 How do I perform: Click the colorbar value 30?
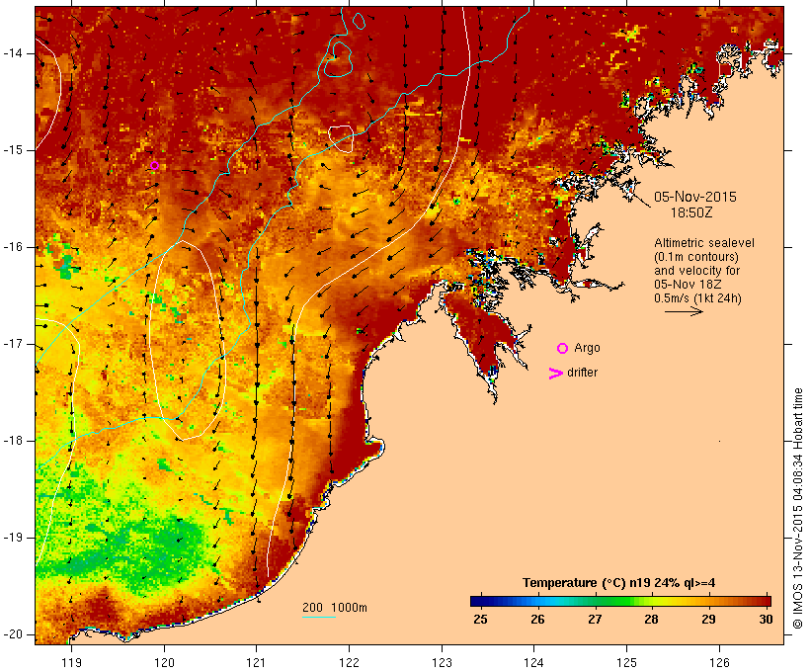click(x=767, y=620)
